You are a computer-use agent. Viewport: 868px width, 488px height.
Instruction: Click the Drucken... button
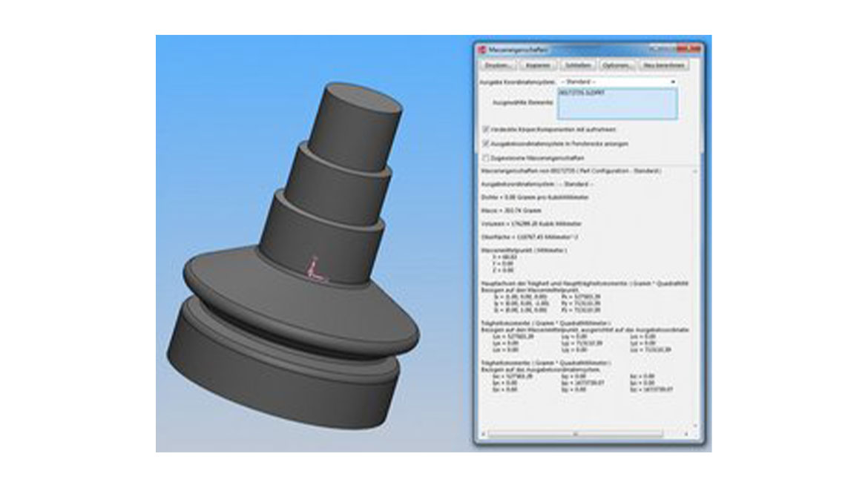[498, 65]
